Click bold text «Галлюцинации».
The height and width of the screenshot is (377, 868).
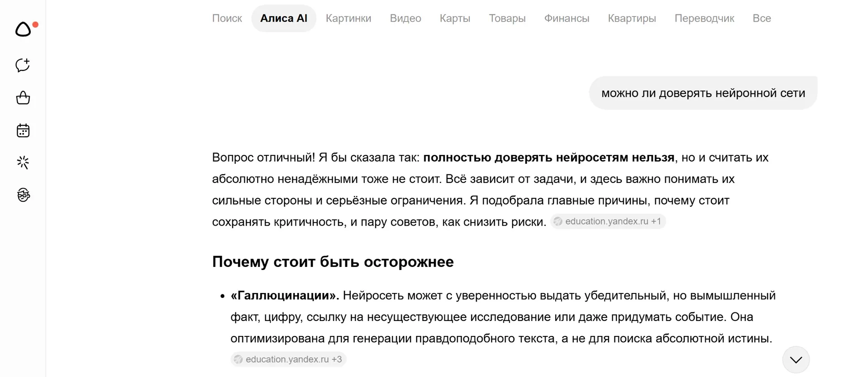point(285,295)
